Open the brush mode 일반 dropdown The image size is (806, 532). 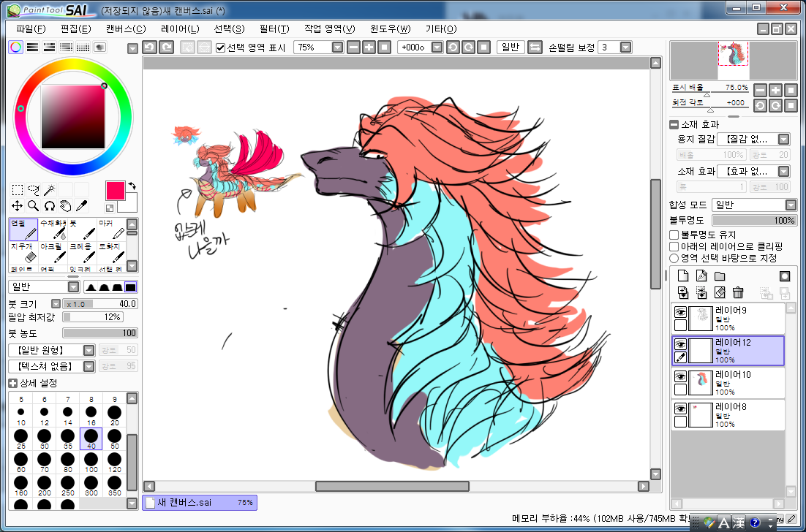(x=74, y=286)
